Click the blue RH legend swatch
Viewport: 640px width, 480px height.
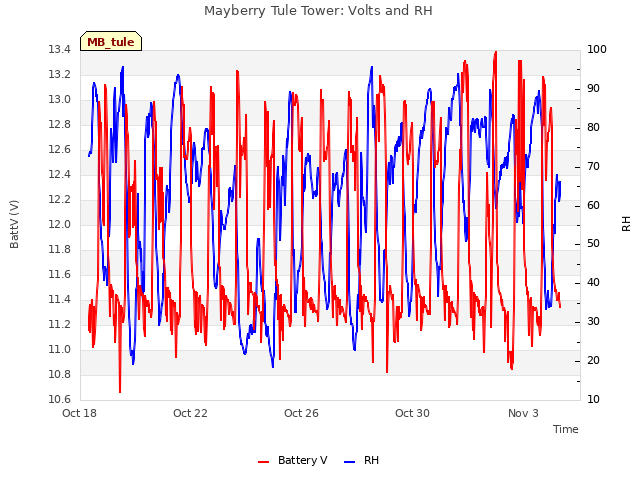pos(350,462)
